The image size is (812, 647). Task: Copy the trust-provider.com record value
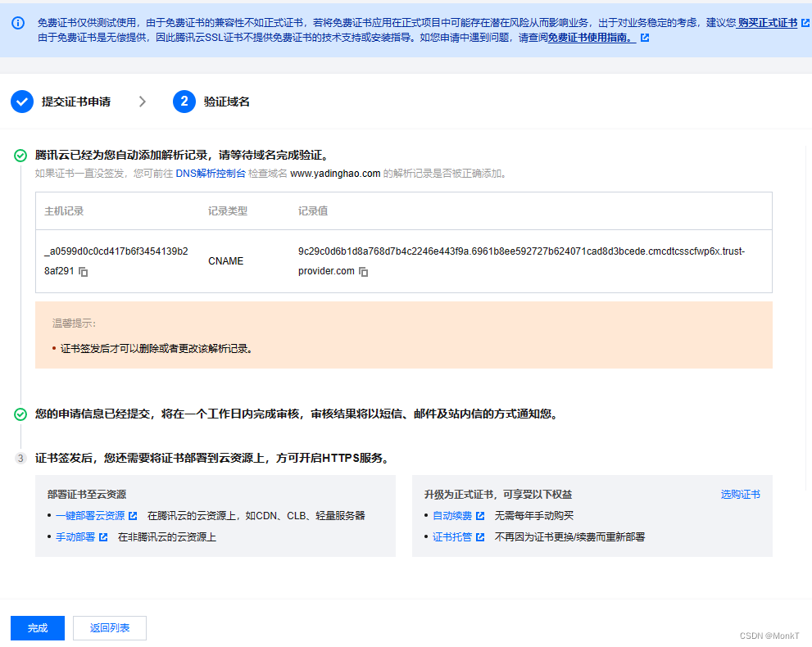pyautogui.click(x=364, y=272)
